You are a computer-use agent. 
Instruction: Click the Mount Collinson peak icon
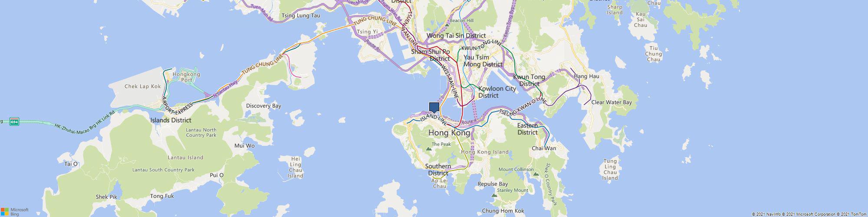pos(536,174)
